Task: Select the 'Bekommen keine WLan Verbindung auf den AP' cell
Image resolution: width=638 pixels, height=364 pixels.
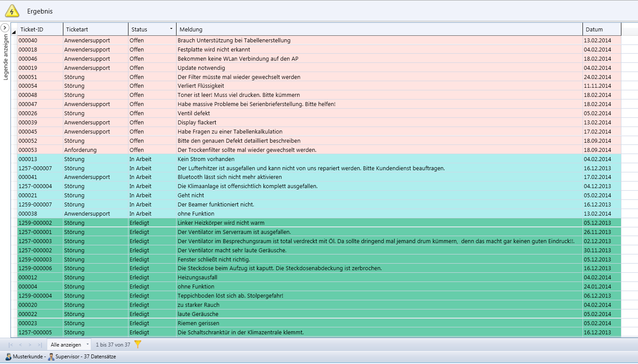Action: 379,58
